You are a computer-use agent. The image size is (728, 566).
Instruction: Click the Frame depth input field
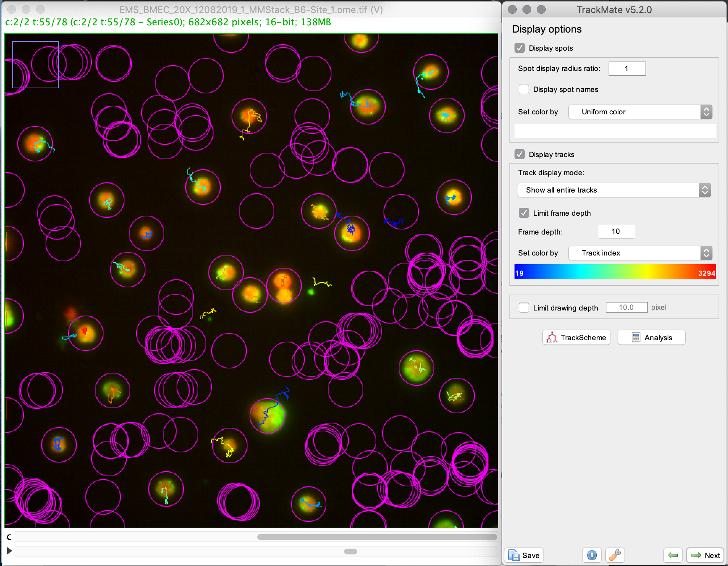coord(616,232)
